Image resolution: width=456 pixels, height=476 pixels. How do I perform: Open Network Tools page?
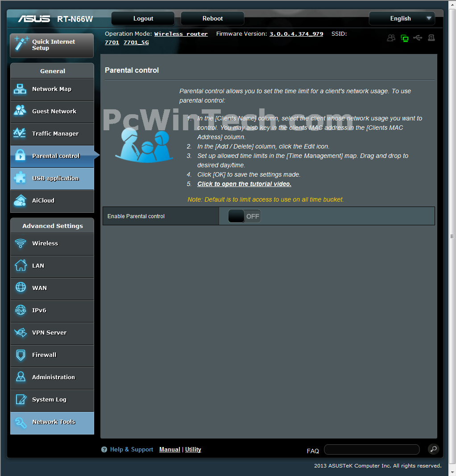click(52, 423)
